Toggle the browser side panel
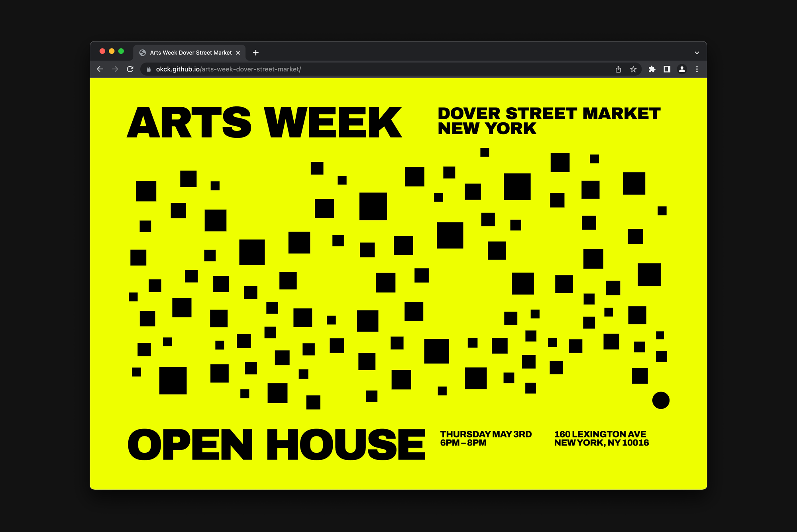This screenshot has width=797, height=532. point(667,69)
